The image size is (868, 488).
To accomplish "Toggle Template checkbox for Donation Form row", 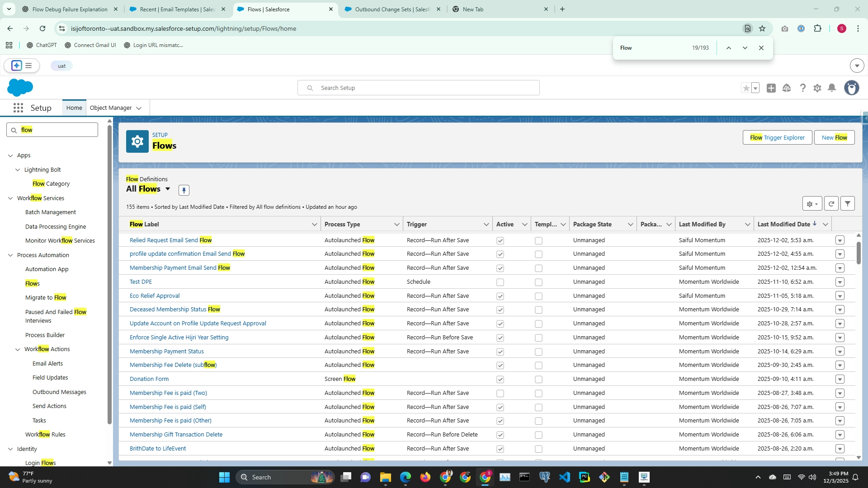I will [x=538, y=380].
